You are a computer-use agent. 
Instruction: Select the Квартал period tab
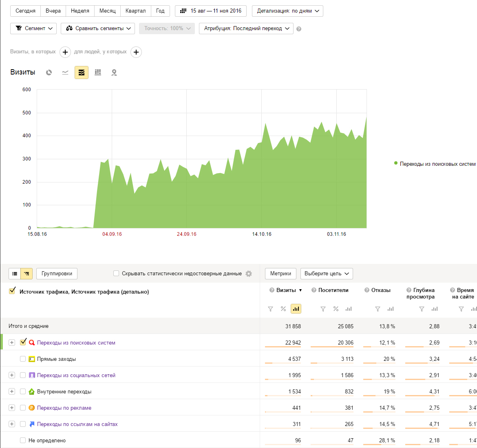point(136,11)
